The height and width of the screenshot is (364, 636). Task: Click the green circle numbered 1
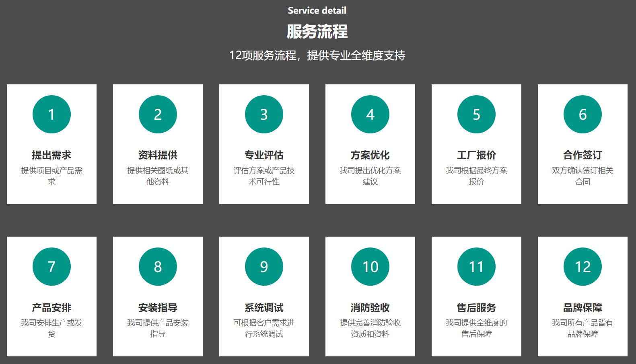[51, 115]
